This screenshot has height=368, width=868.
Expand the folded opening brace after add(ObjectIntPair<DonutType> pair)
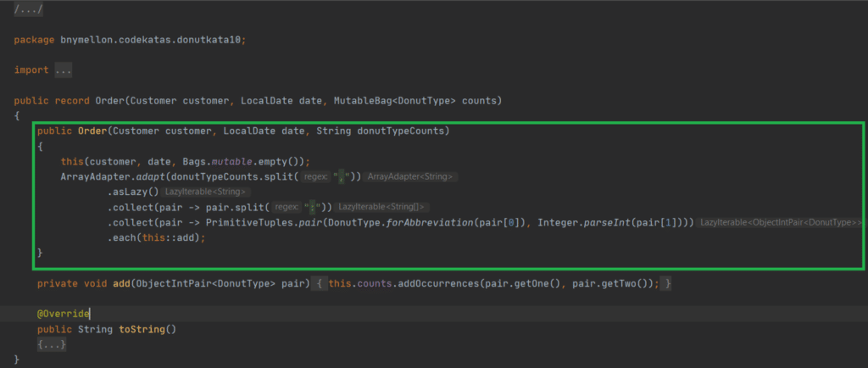click(x=320, y=284)
